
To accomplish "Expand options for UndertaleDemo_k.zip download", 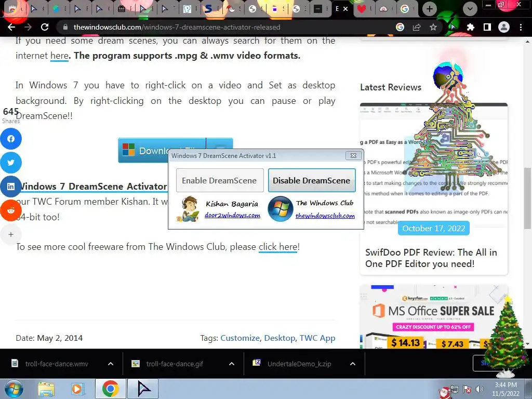I will 353,364.
